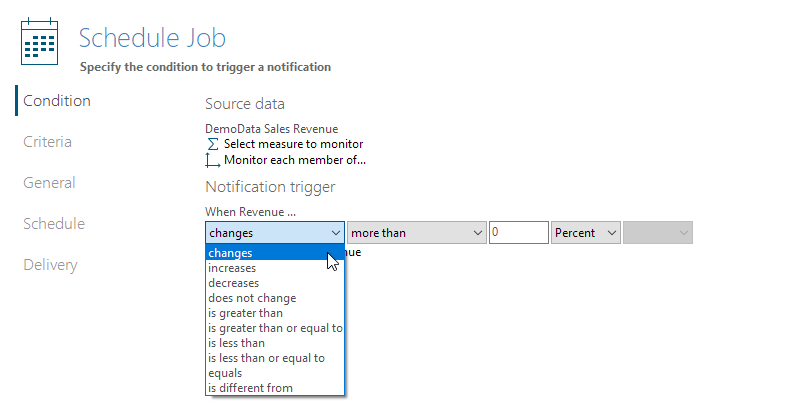Click the DemoData Sales Revenue text
The height and width of the screenshot is (406, 800).
pyautogui.click(x=271, y=129)
